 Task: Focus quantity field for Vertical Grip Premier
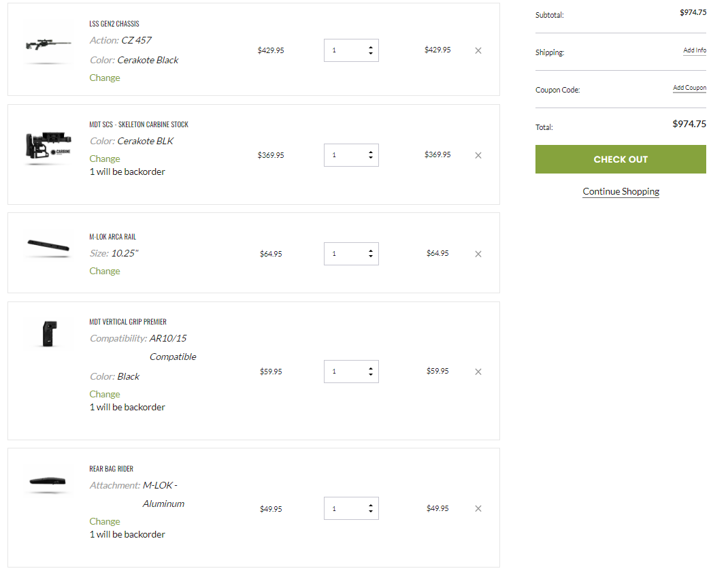351,372
